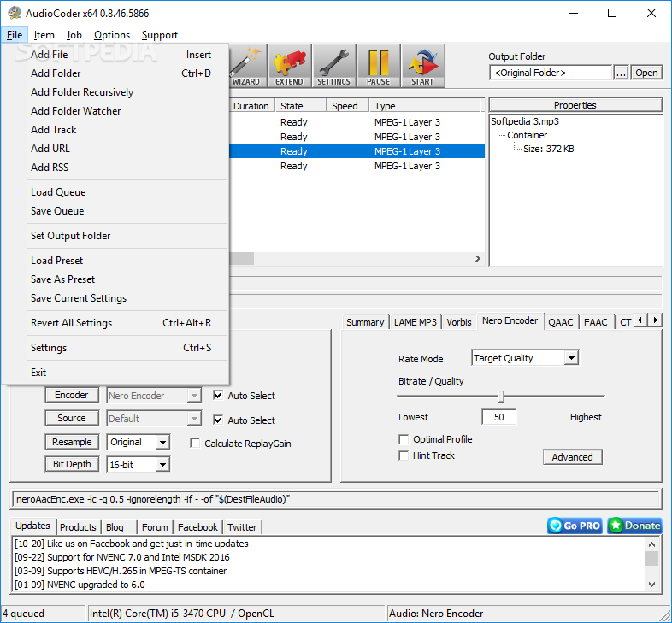
Task: Uncheck Auto Select next to Source
Action: pyautogui.click(x=218, y=420)
